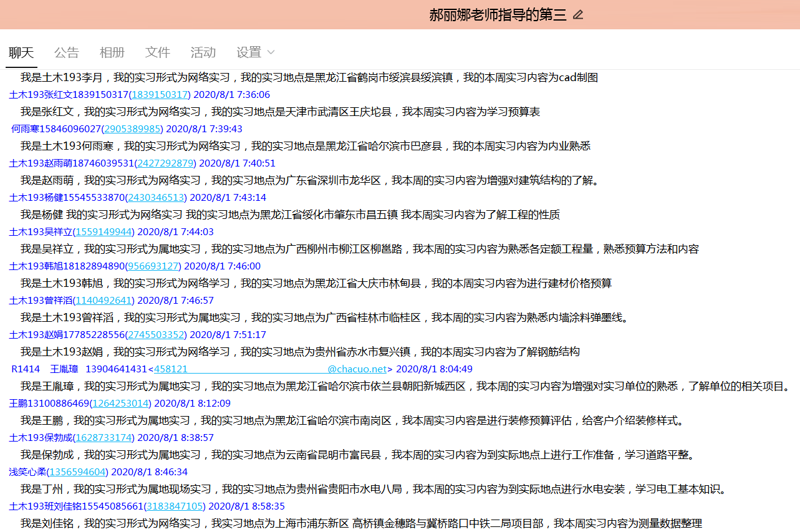Open the 公告 tab
800x532 pixels.
pos(67,52)
